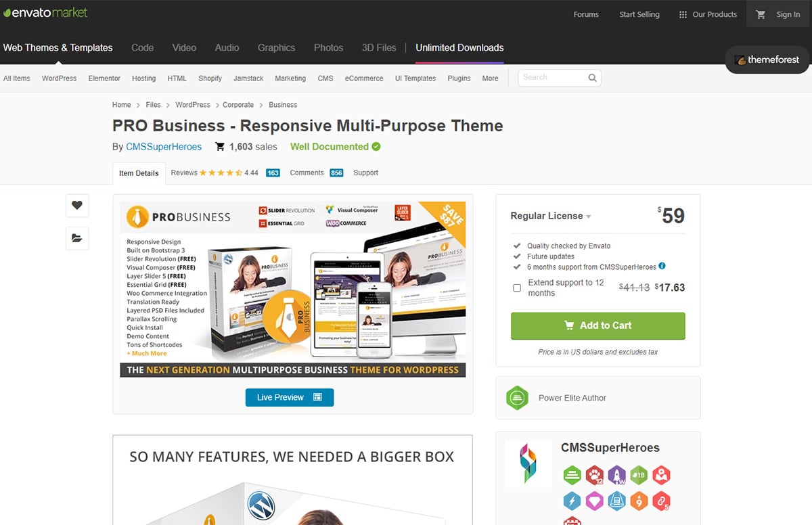Open the Photos marketplace menu
The height and width of the screenshot is (525, 812).
tap(328, 47)
